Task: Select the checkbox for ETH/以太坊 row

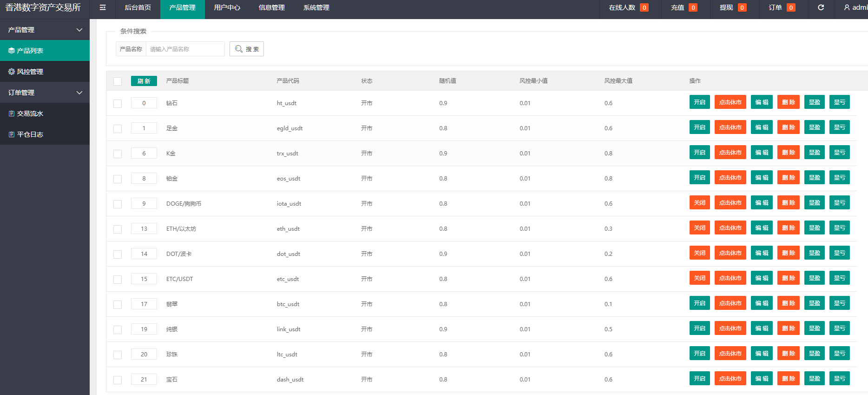Action: (118, 229)
